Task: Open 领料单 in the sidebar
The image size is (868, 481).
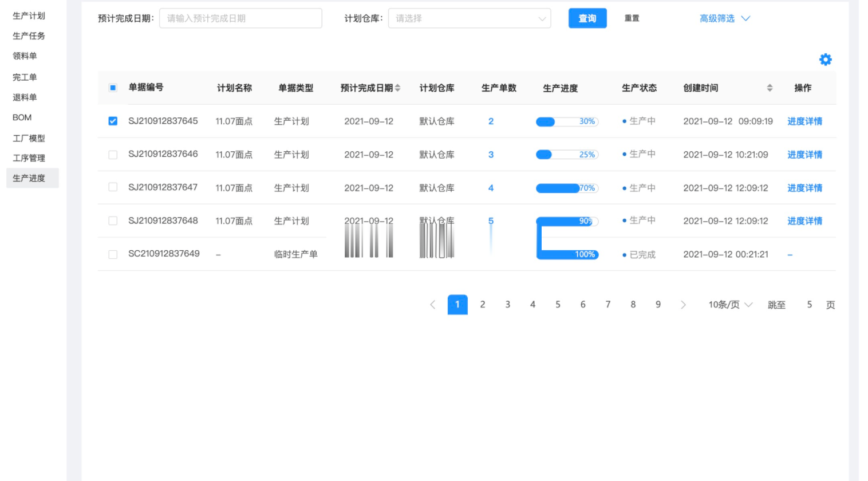Action: pyautogui.click(x=25, y=56)
